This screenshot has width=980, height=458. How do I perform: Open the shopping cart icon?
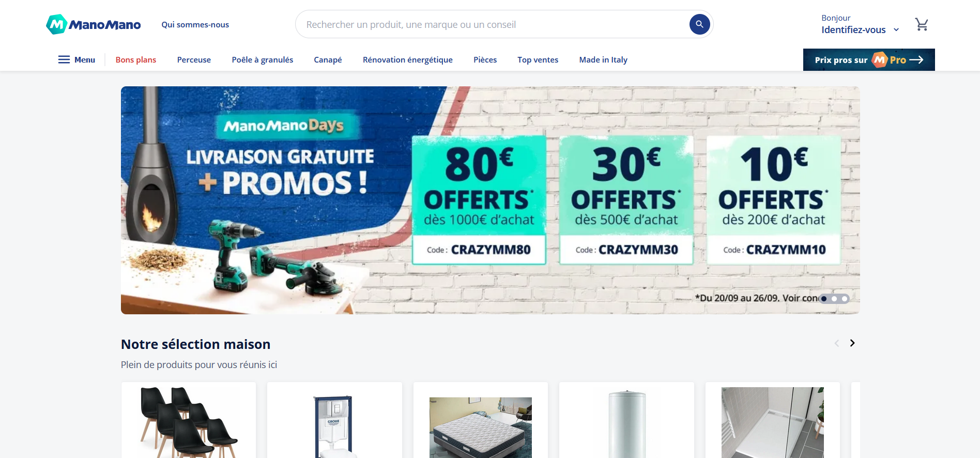(x=922, y=24)
